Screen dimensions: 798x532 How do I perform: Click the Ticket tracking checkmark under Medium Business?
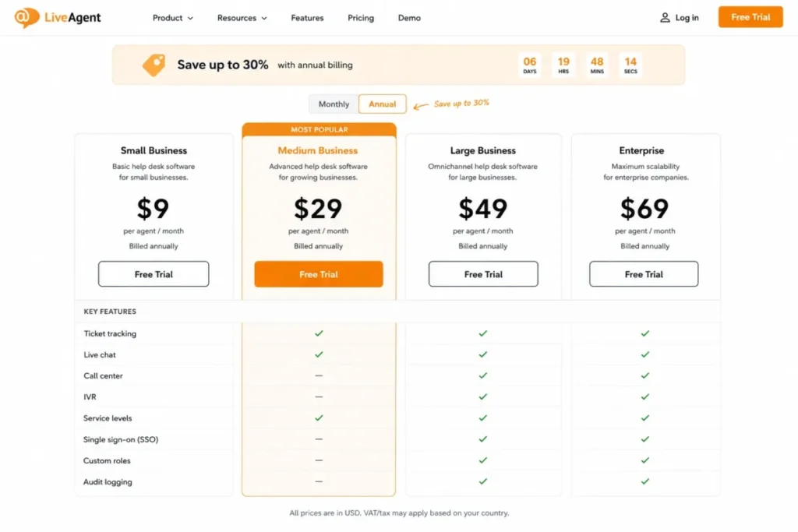[319, 333]
